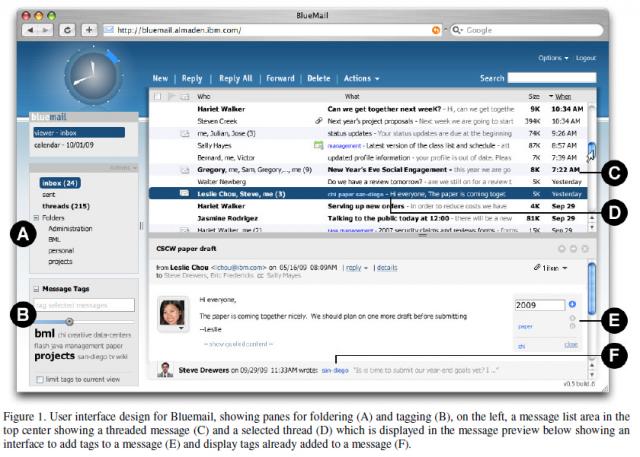Click the envelope column header icon

[185, 96]
